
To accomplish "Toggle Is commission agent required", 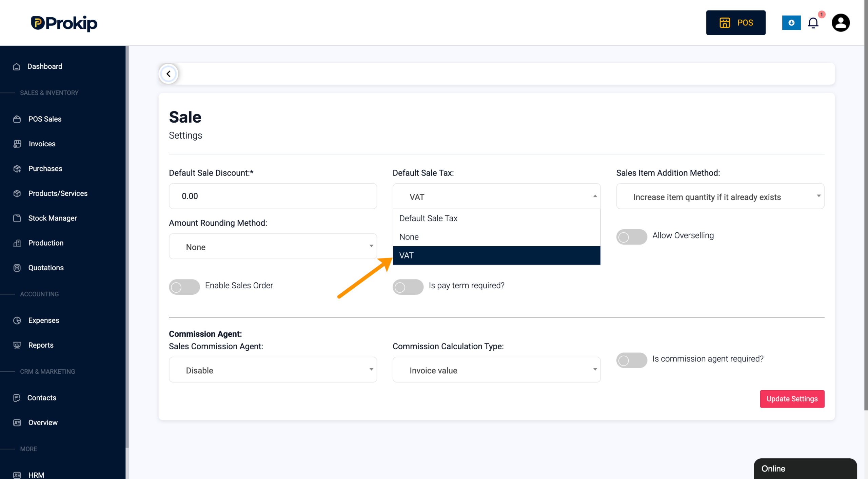I will [x=631, y=360].
